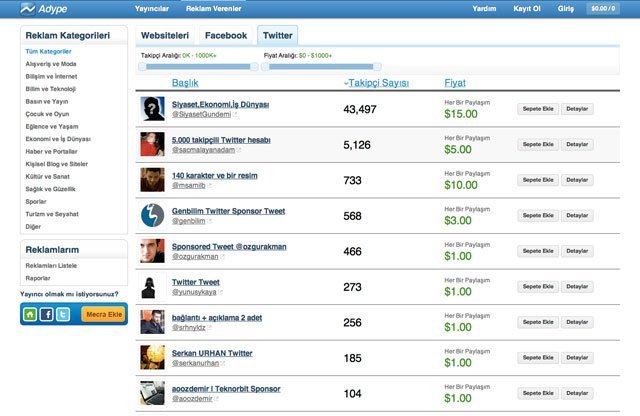Click the green home icon

tap(30, 314)
